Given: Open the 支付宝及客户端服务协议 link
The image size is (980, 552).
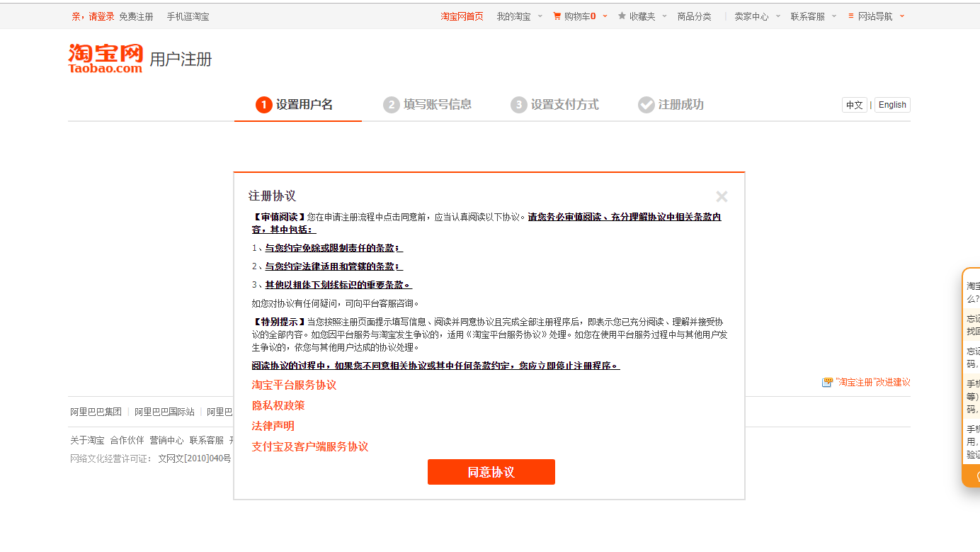Looking at the screenshot, I should 309,446.
